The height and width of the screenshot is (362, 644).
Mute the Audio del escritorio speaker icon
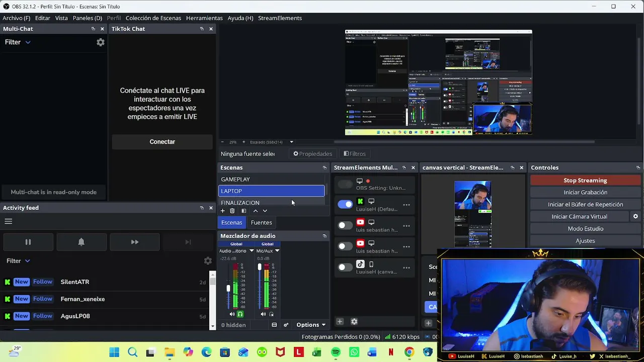tap(232, 314)
